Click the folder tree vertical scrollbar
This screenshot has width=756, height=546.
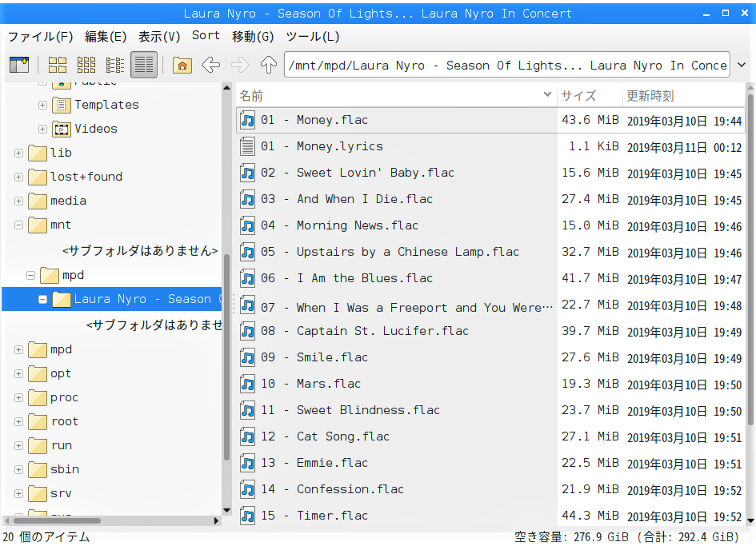(x=226, y=357)
